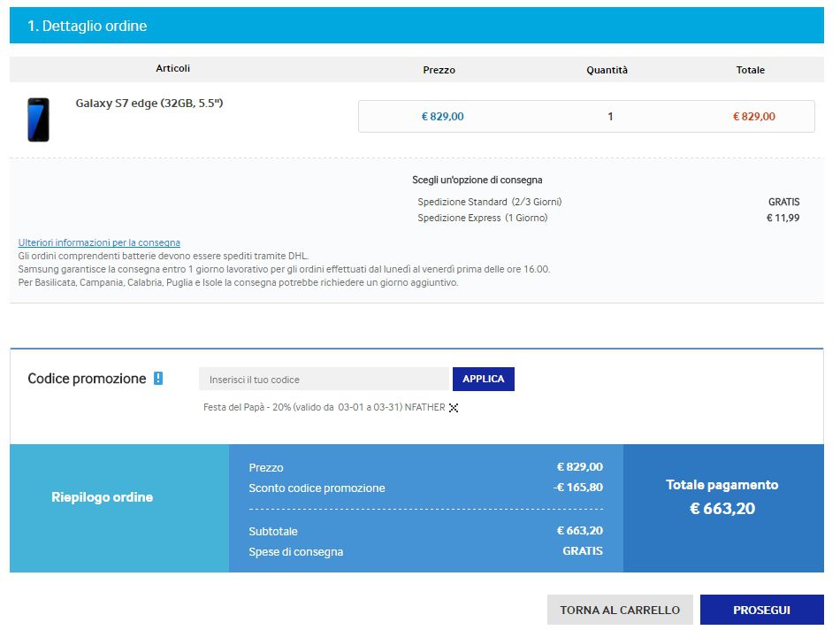Select Spedizione Standard (2/3 Giorni) option
Image resolution: width=840 pixels, height=630 pixels.
(x=490, y=202)
